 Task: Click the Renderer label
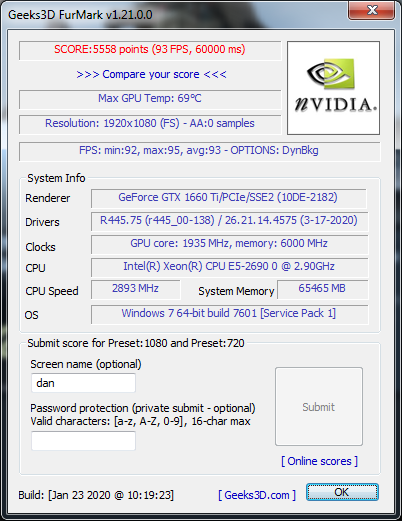(x=48, y=199)
